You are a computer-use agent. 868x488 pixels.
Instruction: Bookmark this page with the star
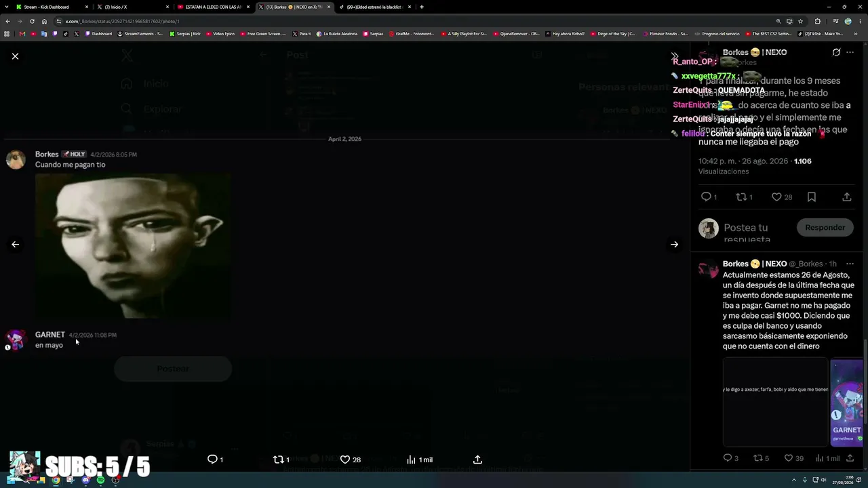pyautogui.click(x=800, y=21)
